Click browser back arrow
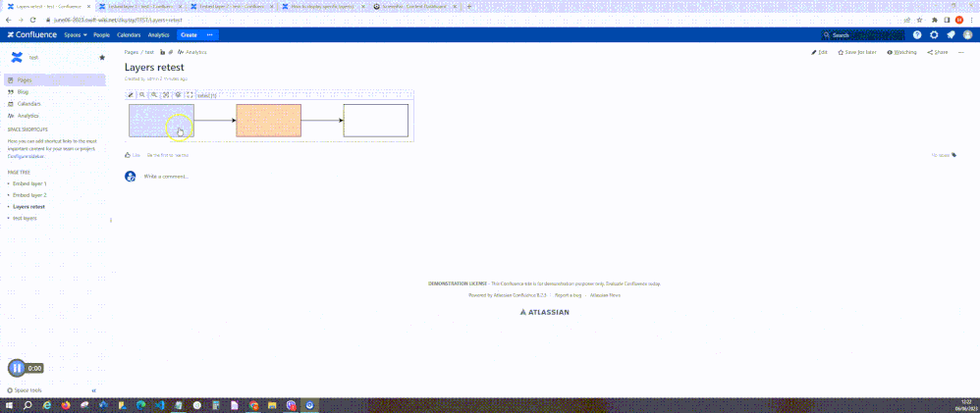This screenshot has width=980, height=413. 8,20
